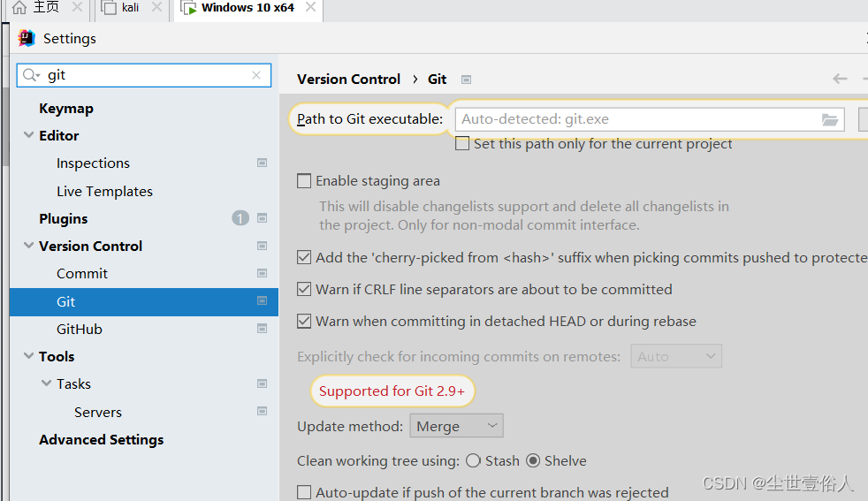Close the 主页 tab

click(78, 7)
